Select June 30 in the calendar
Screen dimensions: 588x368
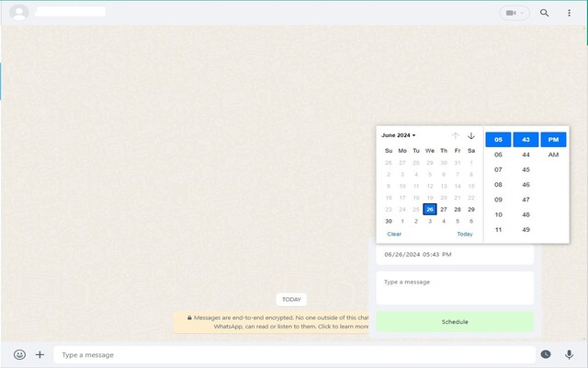(x=389, y=221)
